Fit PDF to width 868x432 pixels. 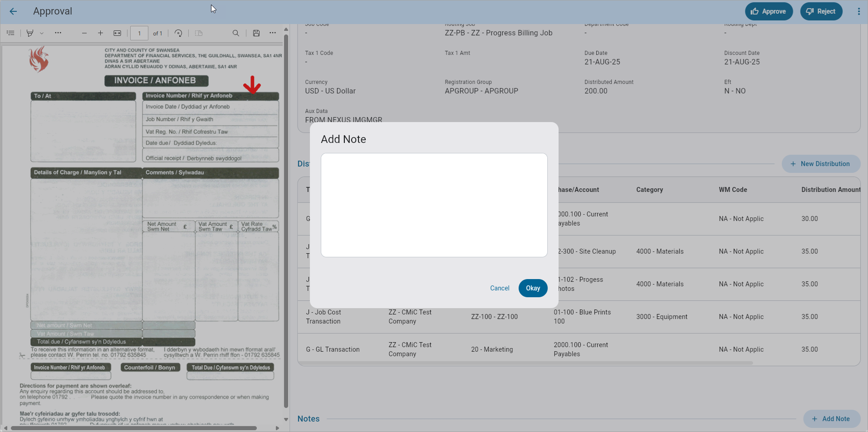(117, 33)
